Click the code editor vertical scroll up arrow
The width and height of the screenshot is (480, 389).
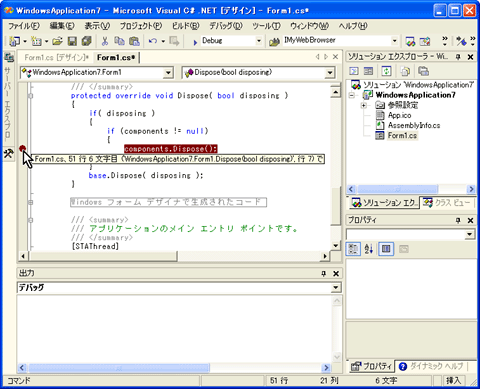click(x=336, y=92)
